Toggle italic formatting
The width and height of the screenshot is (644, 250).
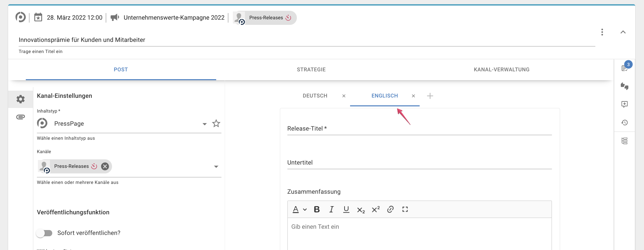coord(331,209)
